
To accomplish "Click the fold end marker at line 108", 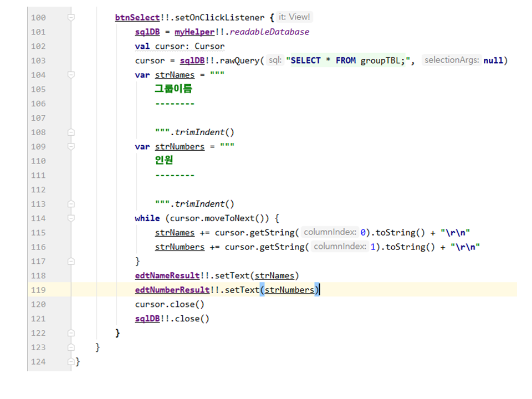I will (71, 132).
